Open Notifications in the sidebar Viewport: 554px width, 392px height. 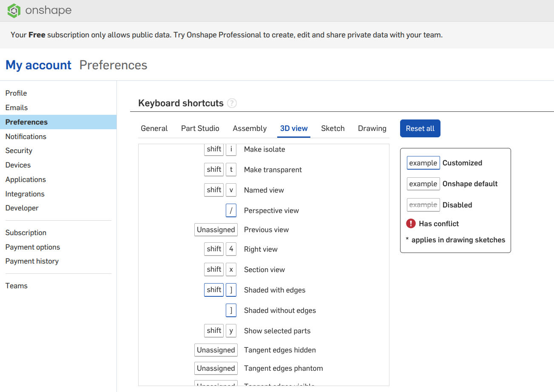(26, 136)
